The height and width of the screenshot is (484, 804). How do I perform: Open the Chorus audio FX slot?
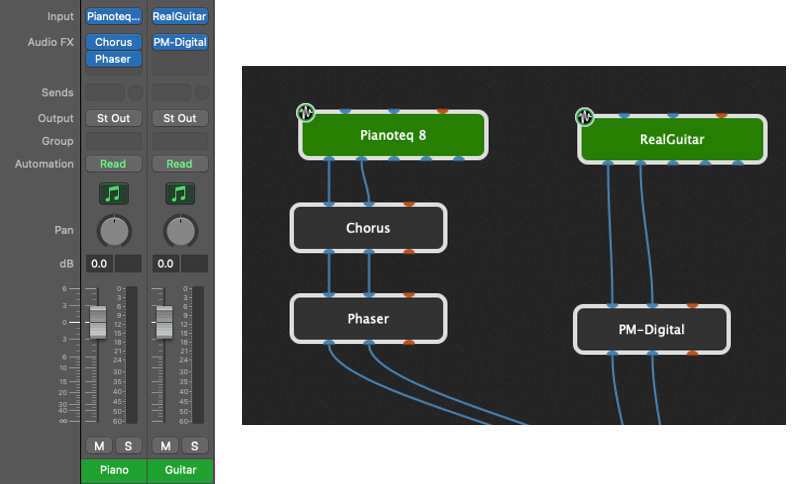click(113, 42)
